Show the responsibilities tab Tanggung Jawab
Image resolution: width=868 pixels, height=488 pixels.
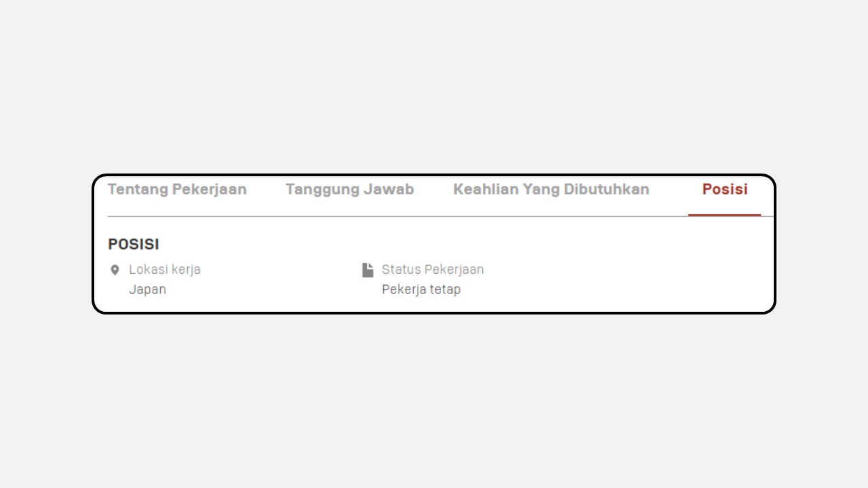click(350, 189)
